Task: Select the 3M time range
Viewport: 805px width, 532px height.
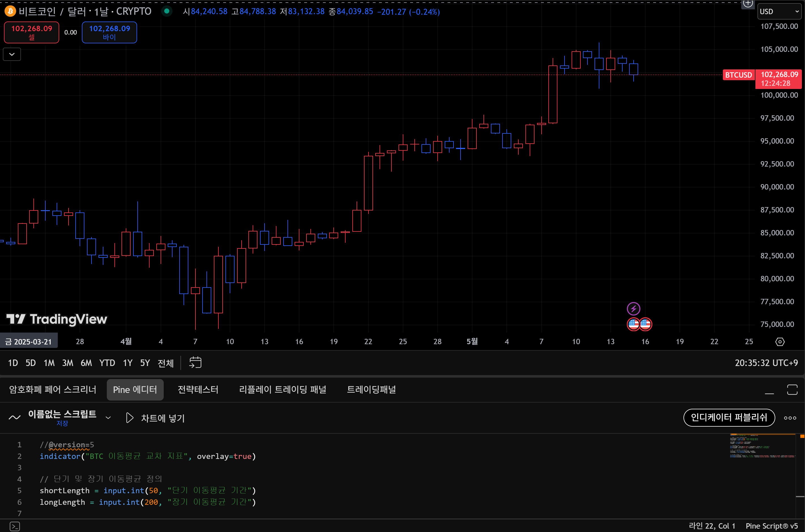Action: point(67,363)
